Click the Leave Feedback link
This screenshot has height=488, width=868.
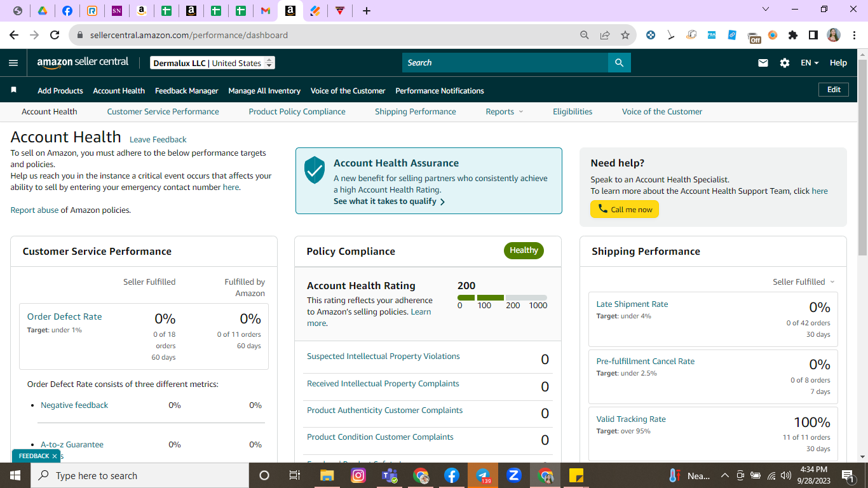[x=158, y=139]
